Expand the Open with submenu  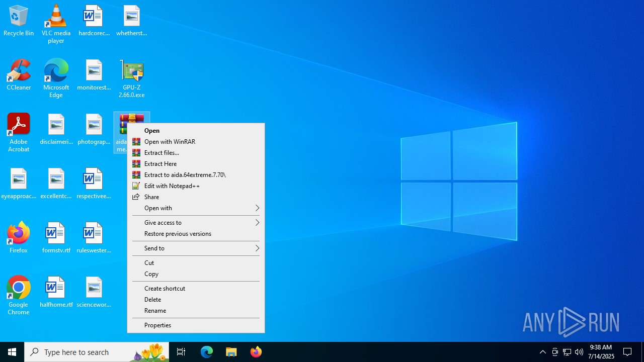point(196,208)
